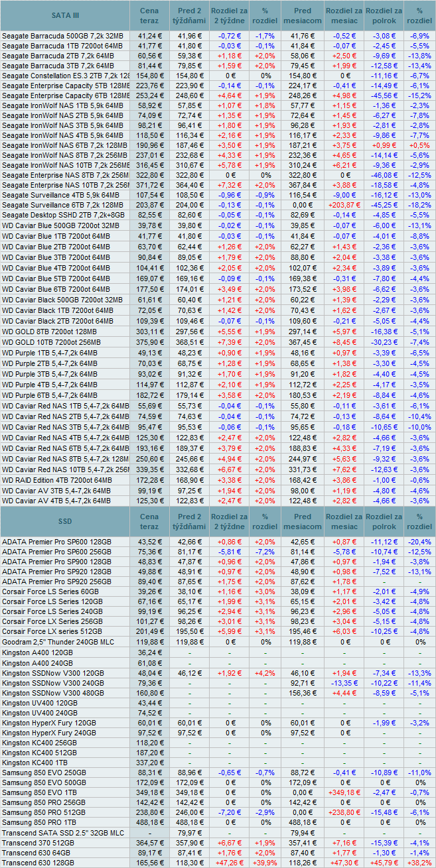Image resolution: width=436 pixels, height=868 pixels.
Task: Click Transcend 630 128GB product name
Action: (x=38, y=863)
